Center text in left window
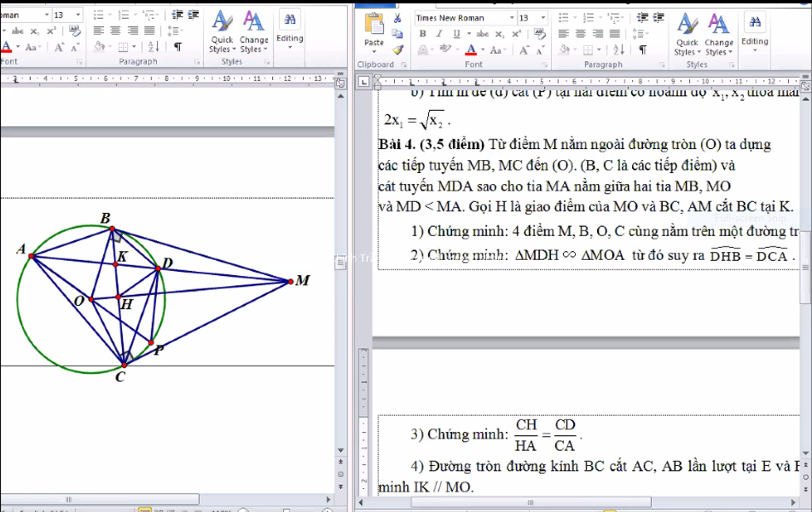The height and width of the screenshot is (512, 812). click(116, 31)
